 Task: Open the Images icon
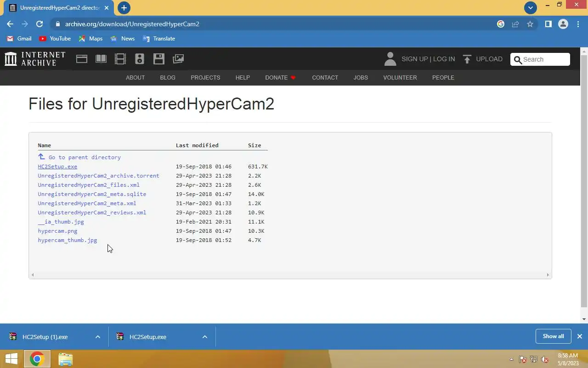(x=178, y=59)
